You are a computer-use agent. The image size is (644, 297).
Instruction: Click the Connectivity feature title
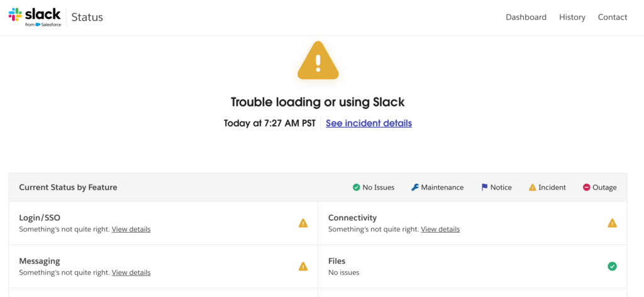click(x=352, y=218)
